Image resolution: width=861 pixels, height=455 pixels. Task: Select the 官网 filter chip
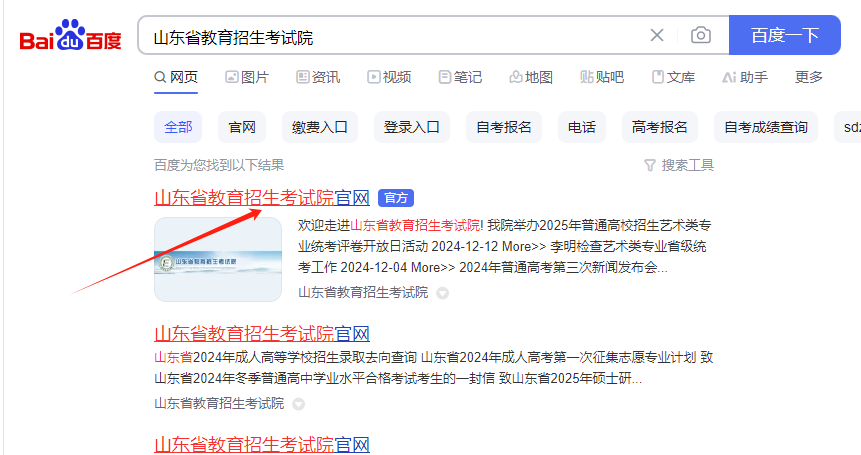point(242,127)
